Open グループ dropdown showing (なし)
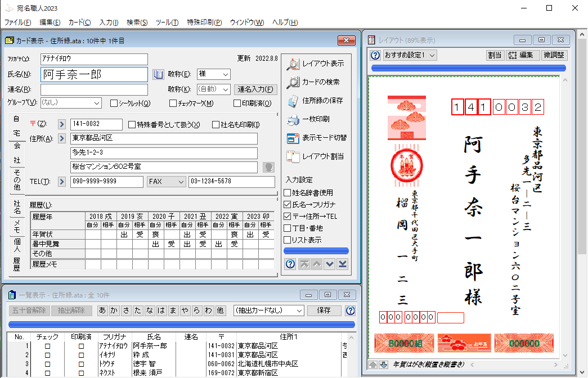This screenshot has width=588, height=378. point(71,102)
